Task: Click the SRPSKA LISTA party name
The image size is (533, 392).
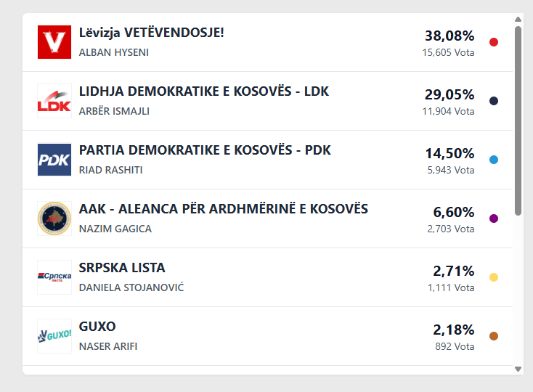Action: tap(122, 268)
